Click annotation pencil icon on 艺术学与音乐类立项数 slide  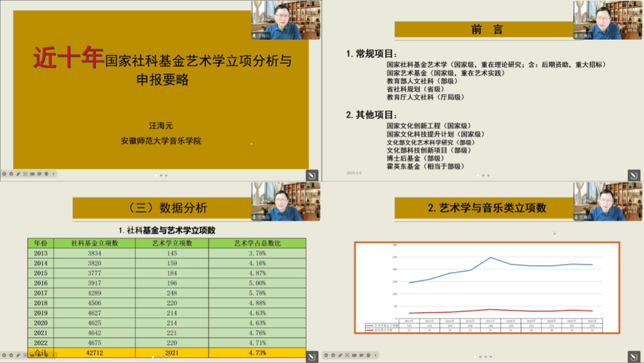pos(634,356)
